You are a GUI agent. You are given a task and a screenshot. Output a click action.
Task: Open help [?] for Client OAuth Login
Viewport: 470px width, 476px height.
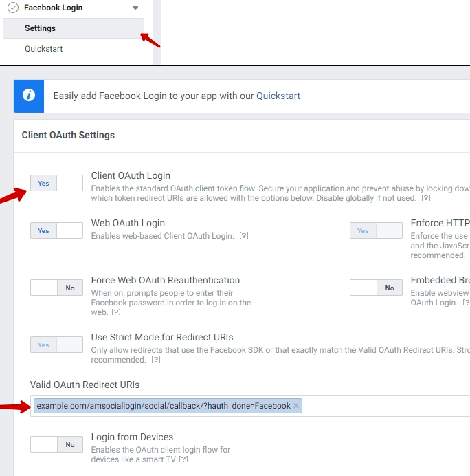[426, 198]
